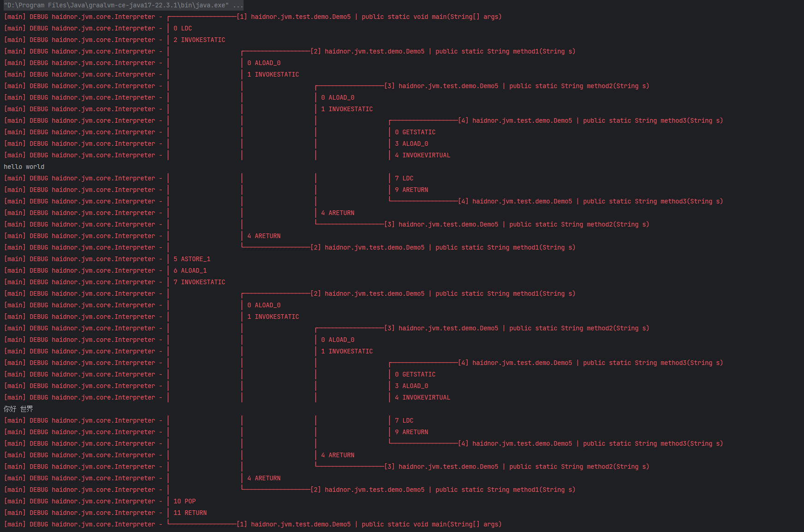Image resolution: width=804 pixels, height=532 pixels.
Task: Click the '7 INVOKESTATIC' instruction text
Action: (x=199, y=282)
